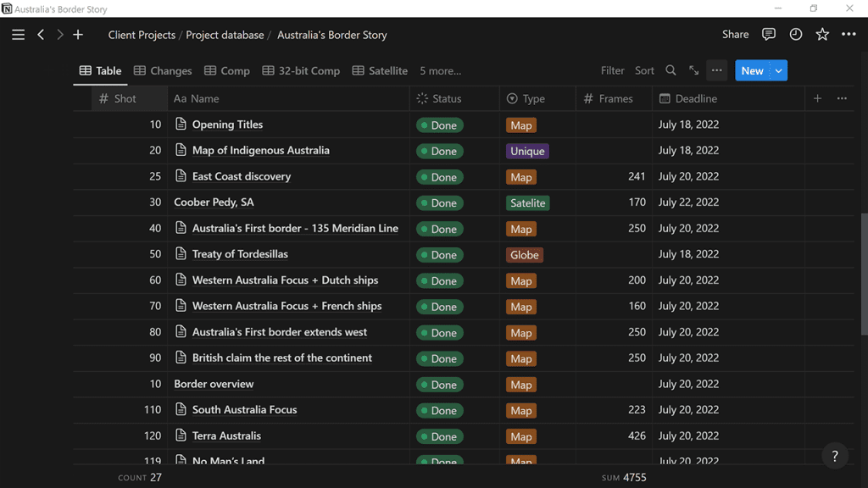Open British claim the rest of the continent
The image size is (868, 488).
coord(281,358)
